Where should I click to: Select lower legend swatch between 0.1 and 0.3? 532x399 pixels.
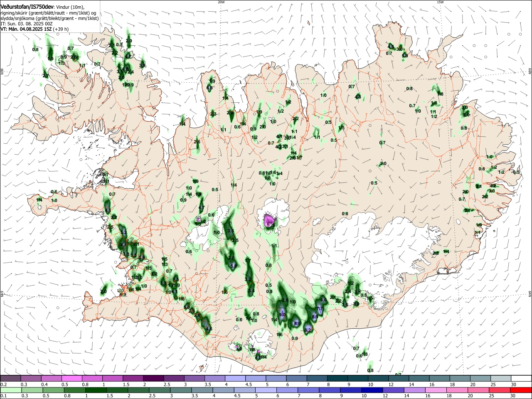click(x=11, y=390)
